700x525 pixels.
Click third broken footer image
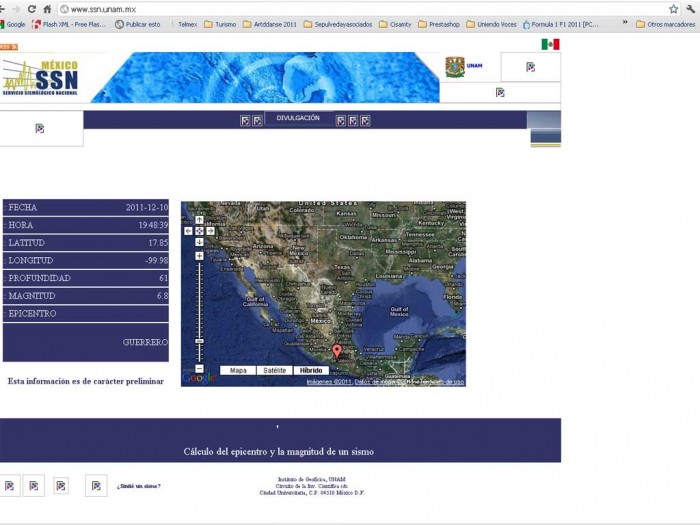pyautogui.click(x=61, y=486)
